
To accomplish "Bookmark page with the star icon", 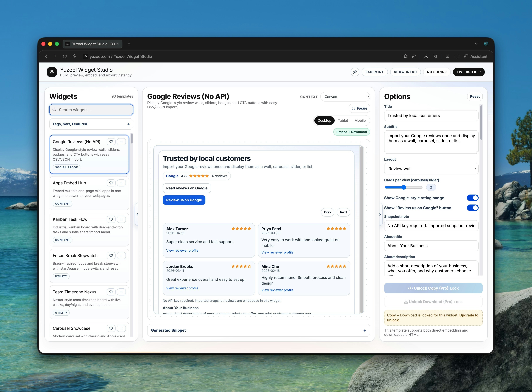I will [x=406, y=56].
